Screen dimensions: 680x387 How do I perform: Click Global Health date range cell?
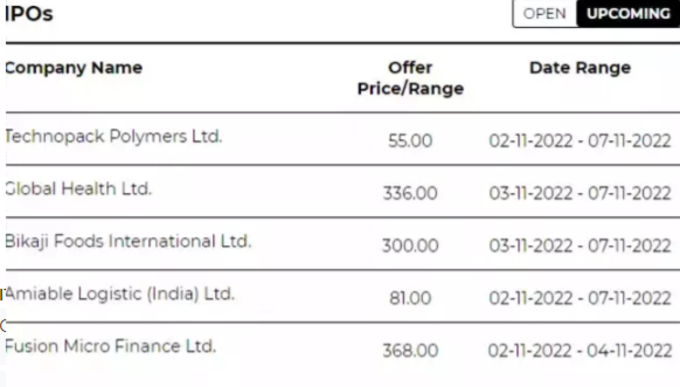click(x=580, y=193)
